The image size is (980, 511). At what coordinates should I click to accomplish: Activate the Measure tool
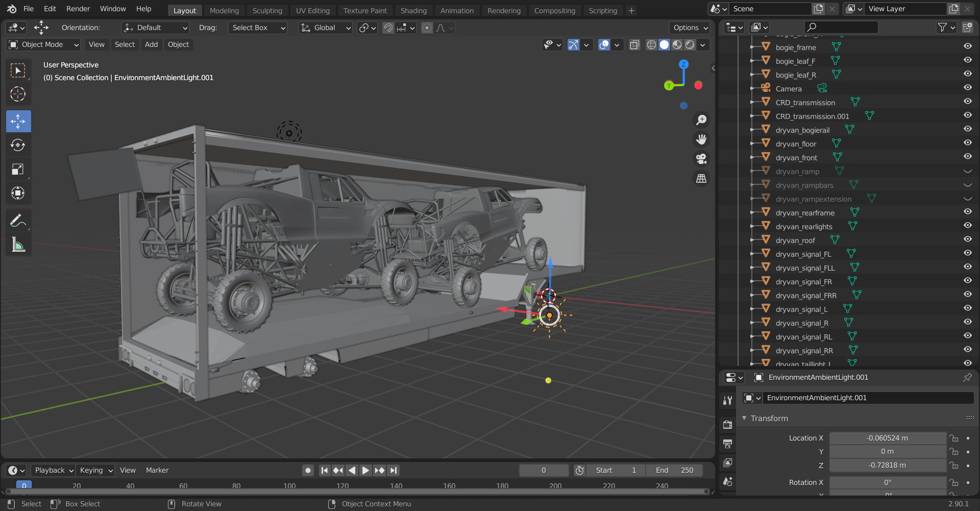click(18, 246)
